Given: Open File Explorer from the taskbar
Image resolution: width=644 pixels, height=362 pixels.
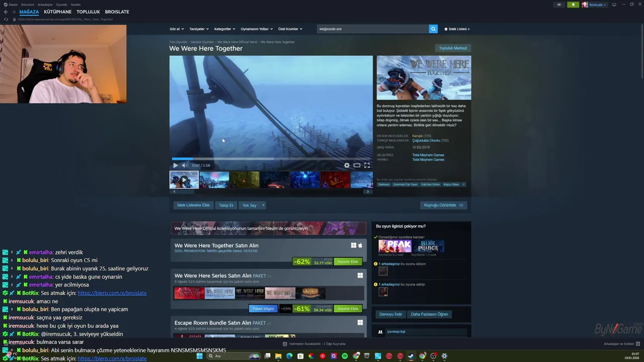Looking at the screenshot, I should [278, 356].
